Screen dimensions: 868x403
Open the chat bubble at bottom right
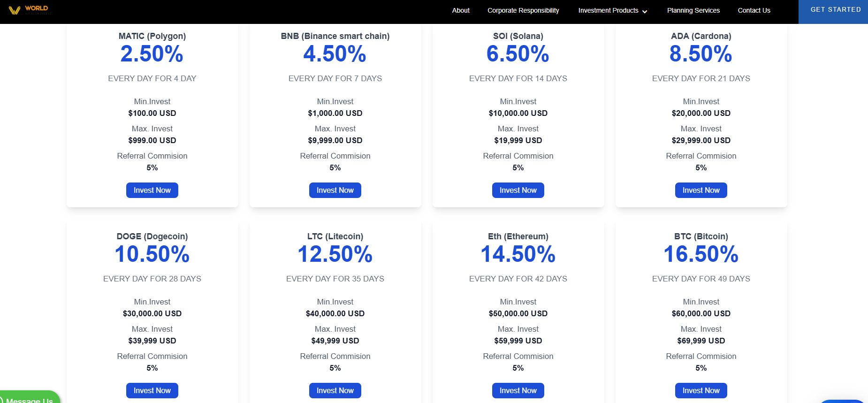point(842,401)
